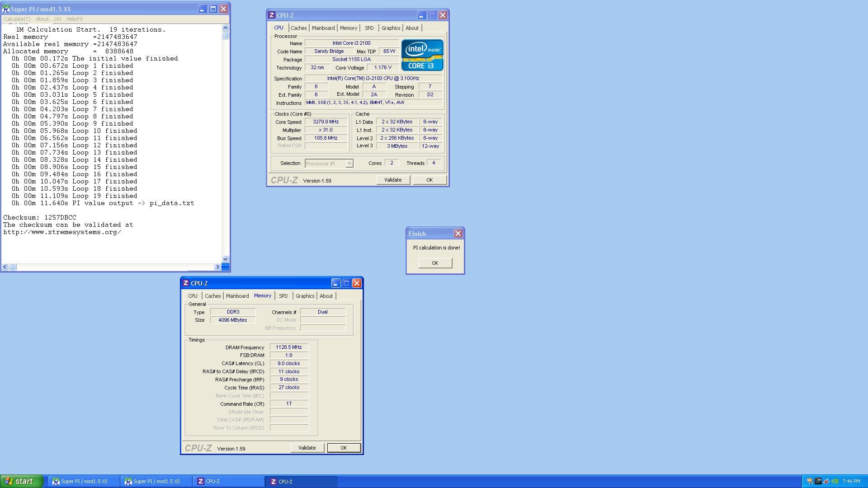Switch to the Caches tab in upper CPU-Z window
Viewport: 868px width, 488px height.
coord(298,28)
